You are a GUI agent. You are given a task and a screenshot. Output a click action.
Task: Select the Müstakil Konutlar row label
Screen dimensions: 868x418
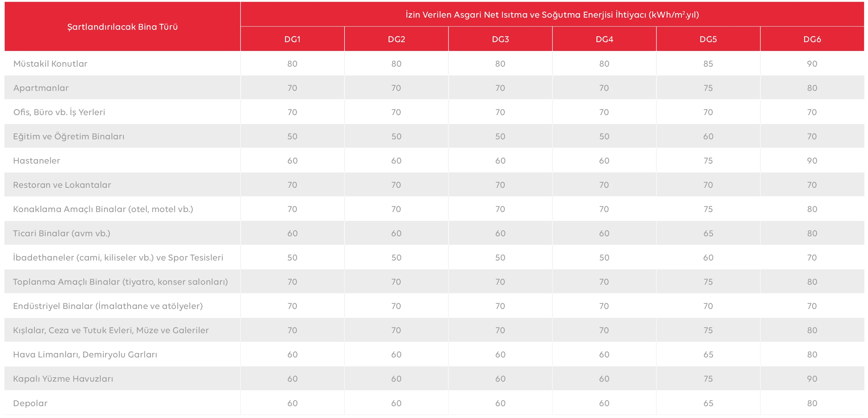pos(50,64)
